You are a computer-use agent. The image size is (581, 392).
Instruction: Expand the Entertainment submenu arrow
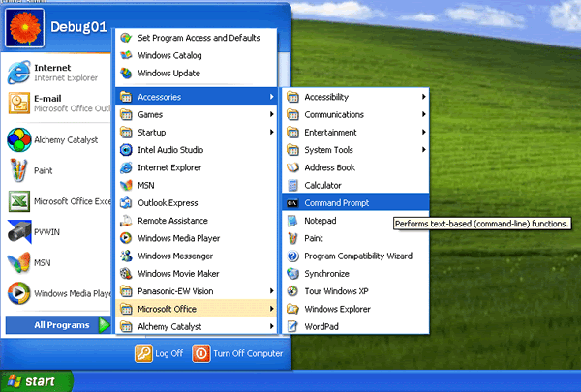tap(423, 132)
